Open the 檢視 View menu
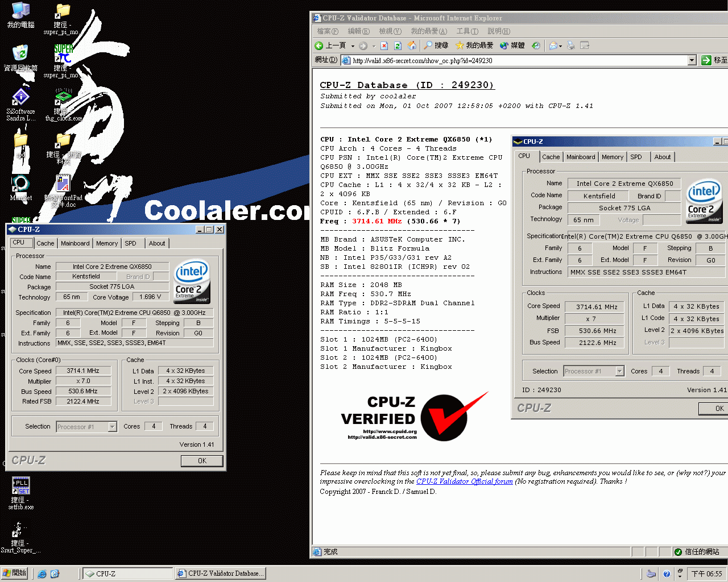The height and width of the screenshot is (582, 728). coord(390,31)
